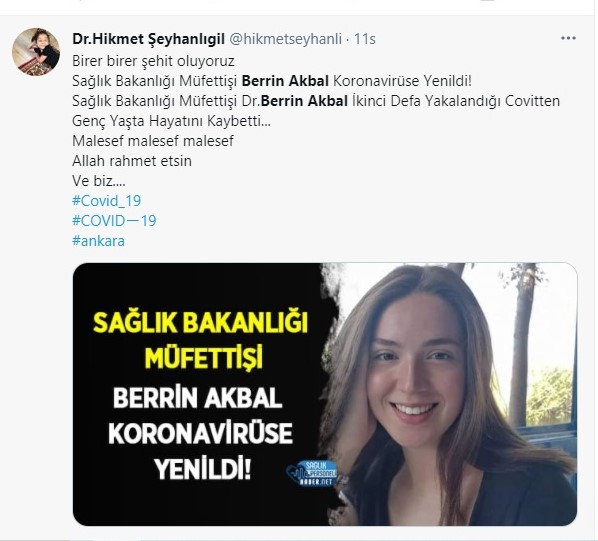Follow the #Covid_19 hashtag
This screenshot has width=598, height=541.
pyautogui.click(x=106, y=201)
